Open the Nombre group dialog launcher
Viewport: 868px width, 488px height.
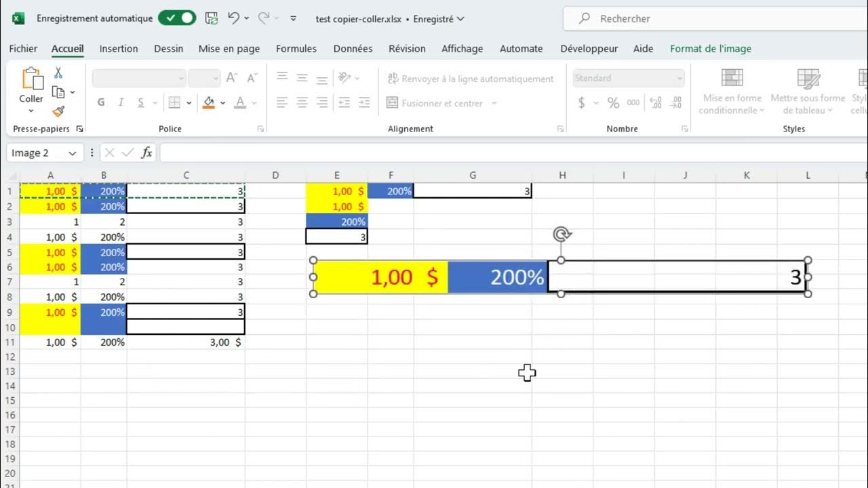tap(684, 129)
